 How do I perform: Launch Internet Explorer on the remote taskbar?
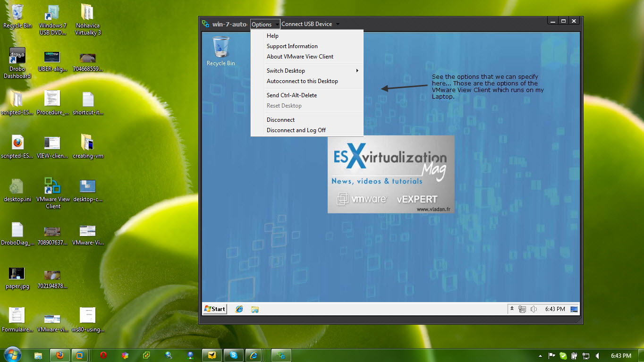(x=239, y=309)
